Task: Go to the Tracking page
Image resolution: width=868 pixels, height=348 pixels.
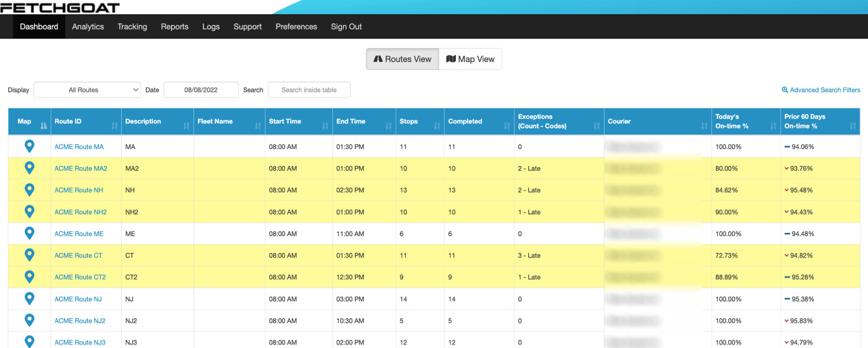Action: pos(132,27)
